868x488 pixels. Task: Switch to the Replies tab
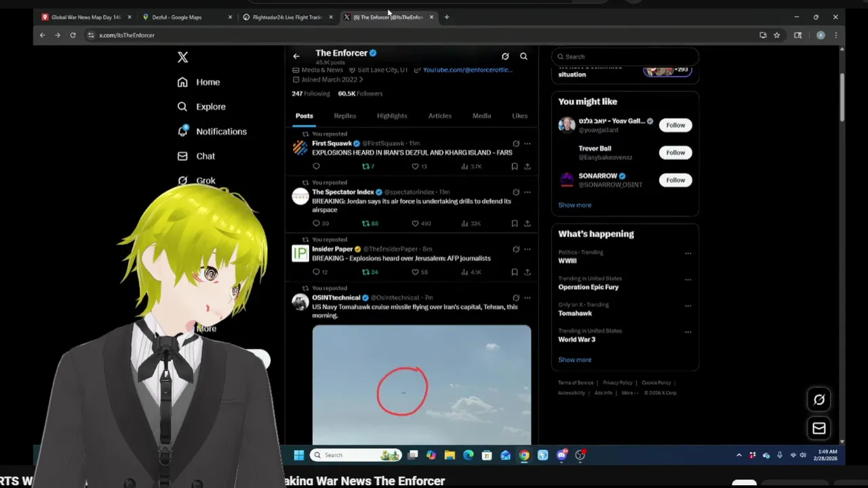(x=344, y=116)
